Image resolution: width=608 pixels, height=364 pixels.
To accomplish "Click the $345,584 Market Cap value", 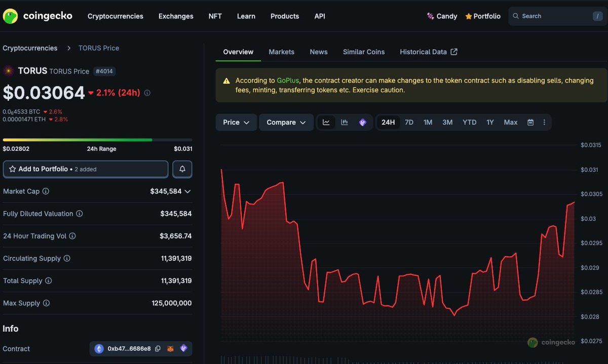I will tap(166, 191).
